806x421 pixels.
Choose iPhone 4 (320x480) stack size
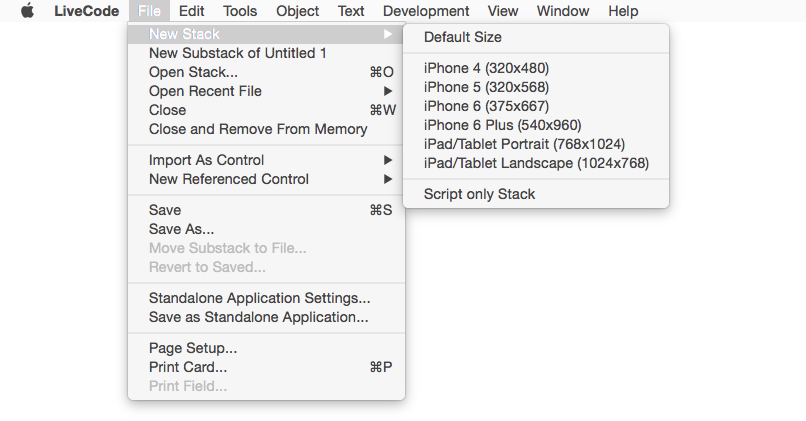(486, 68)
